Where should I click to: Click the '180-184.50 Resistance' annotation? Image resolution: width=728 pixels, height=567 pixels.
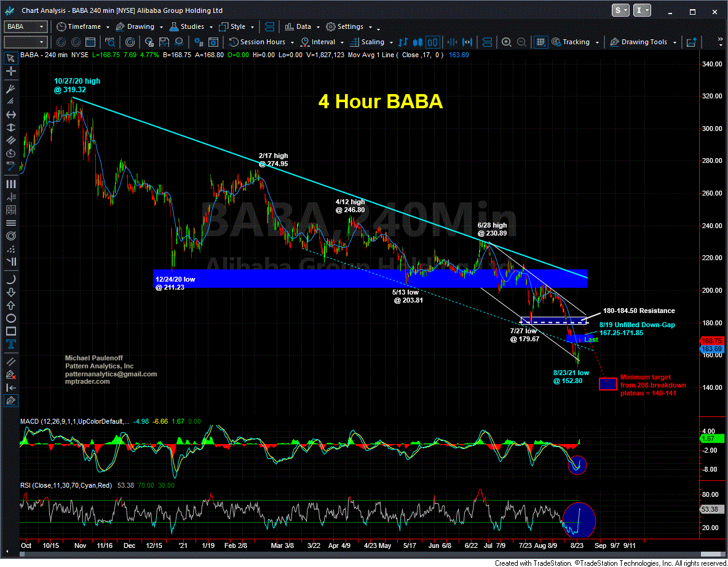639,311
